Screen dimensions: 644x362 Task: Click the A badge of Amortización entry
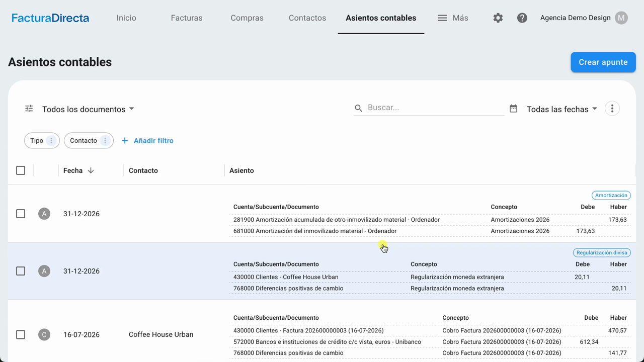point(44,214)
